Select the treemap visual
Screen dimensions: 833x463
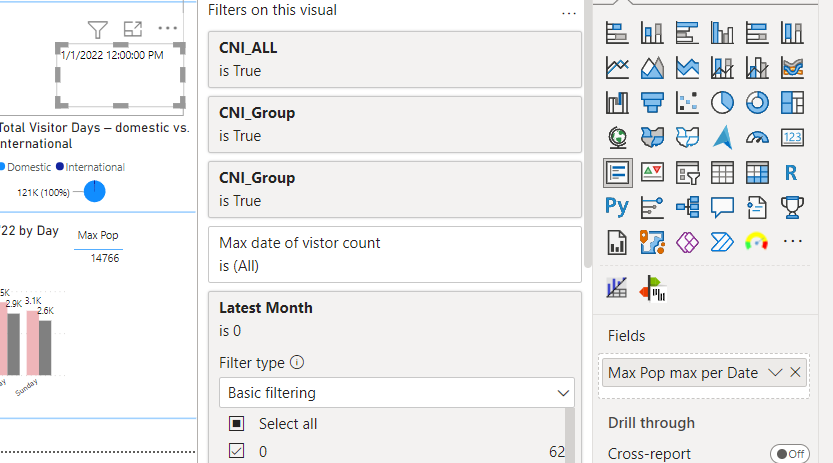792,102
